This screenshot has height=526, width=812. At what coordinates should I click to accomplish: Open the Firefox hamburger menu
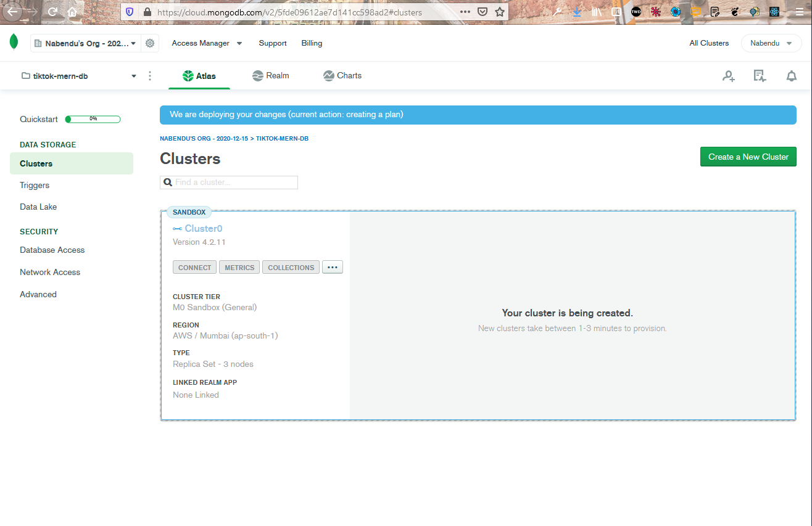tap(799, 12)
